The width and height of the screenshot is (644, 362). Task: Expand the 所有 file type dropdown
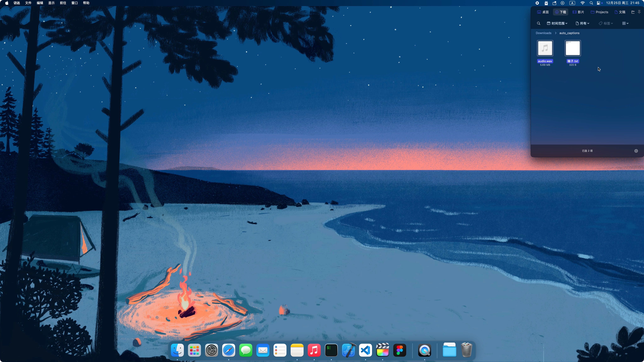582,23
